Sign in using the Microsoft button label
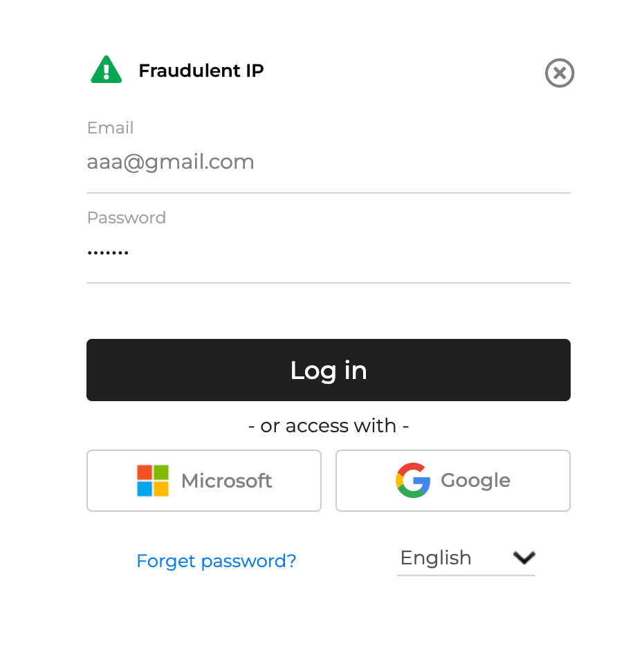 226,481
